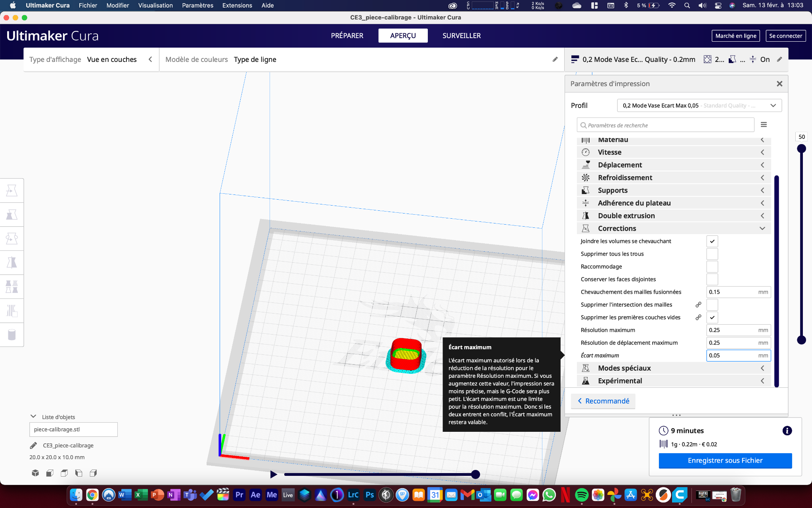Enable Supprimer tous les trous checkbox
The image size is (812, 508).
pyautogui.click(x=712, y=254)
